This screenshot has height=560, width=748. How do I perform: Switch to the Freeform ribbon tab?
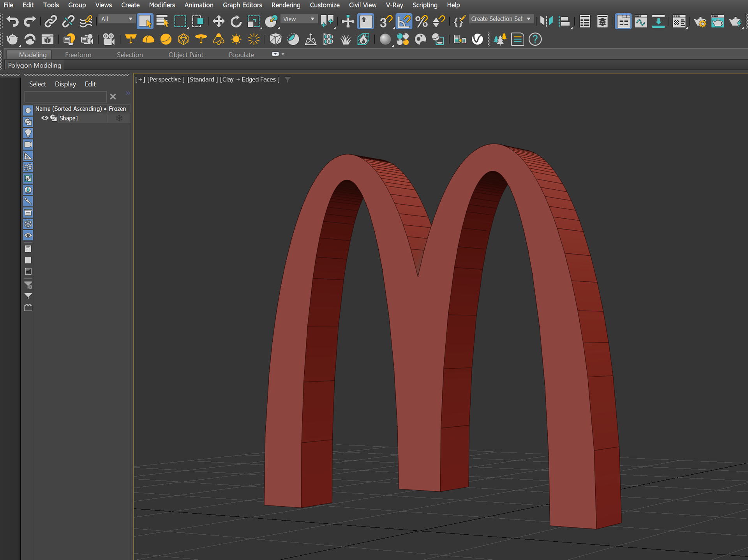(78, 55)
